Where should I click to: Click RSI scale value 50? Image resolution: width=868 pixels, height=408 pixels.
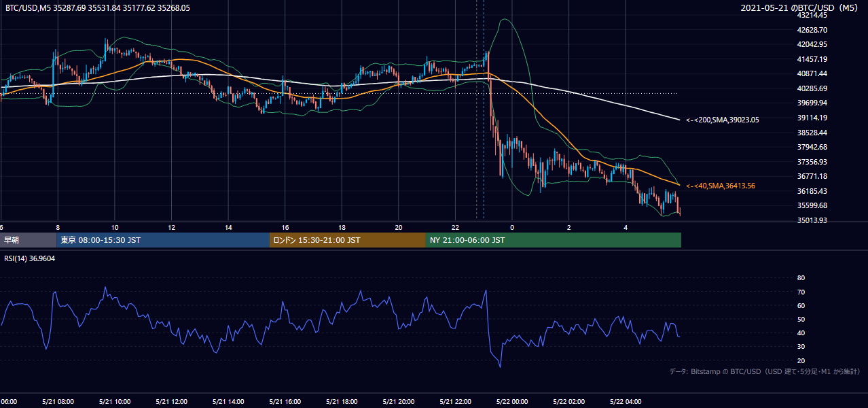(801, 319)
